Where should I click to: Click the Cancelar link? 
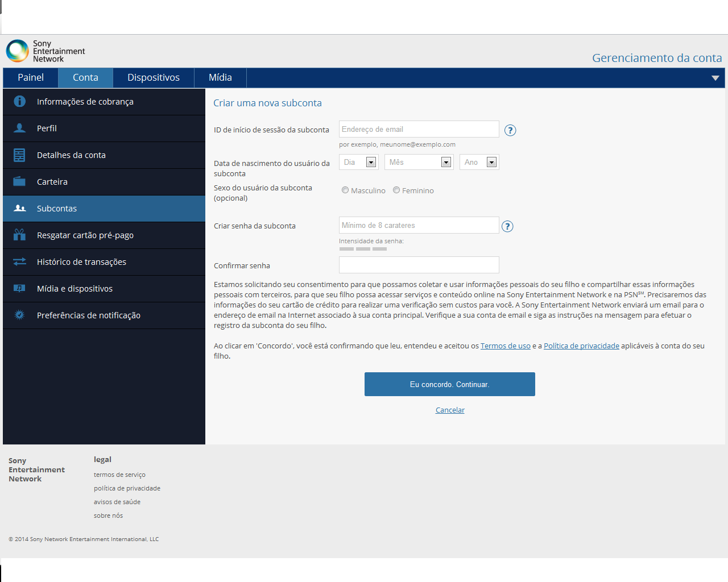click(450, 410)
